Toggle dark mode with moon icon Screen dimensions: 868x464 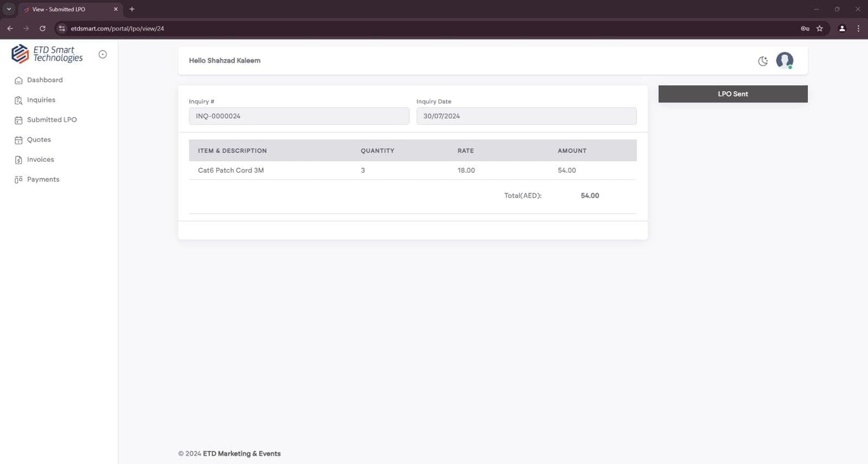[x=763, y=61]
